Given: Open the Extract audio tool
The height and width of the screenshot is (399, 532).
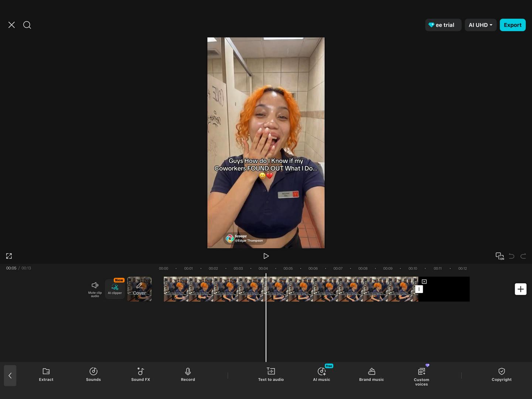Looking at the screenshot, I should [x=46, y=374].
